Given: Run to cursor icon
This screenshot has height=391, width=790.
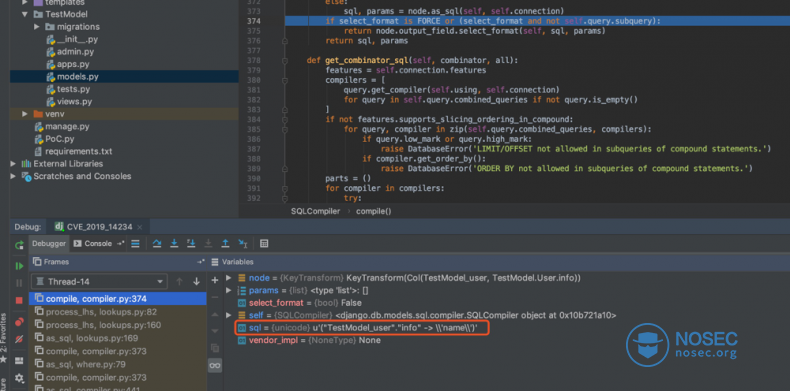Looking at the screenshot, I should point(243,243).
